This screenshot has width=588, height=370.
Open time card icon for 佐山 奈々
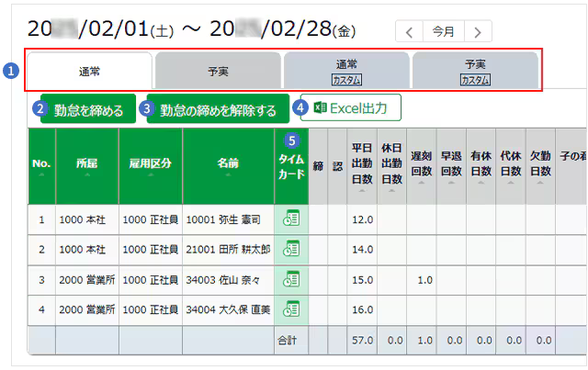[x=292, y=279]
